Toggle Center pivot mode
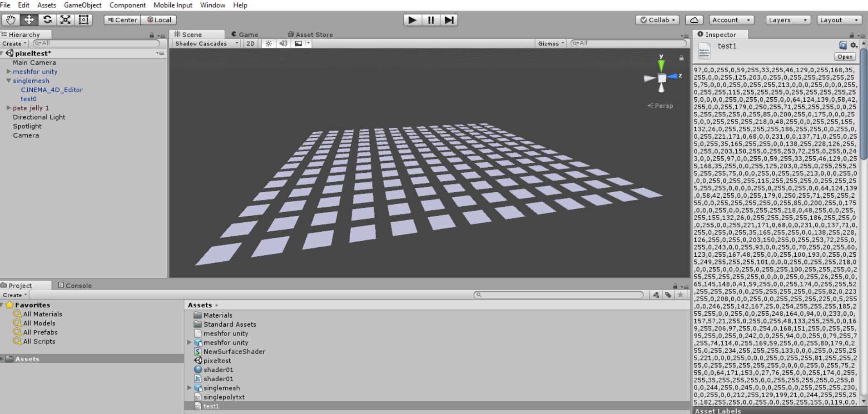The width and height of the screenshot is (868, 414). point(122,20)
